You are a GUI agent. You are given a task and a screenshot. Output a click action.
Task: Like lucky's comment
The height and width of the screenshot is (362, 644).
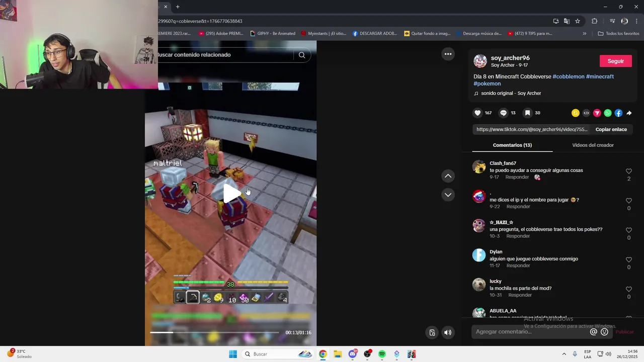(x=629, y=289)
